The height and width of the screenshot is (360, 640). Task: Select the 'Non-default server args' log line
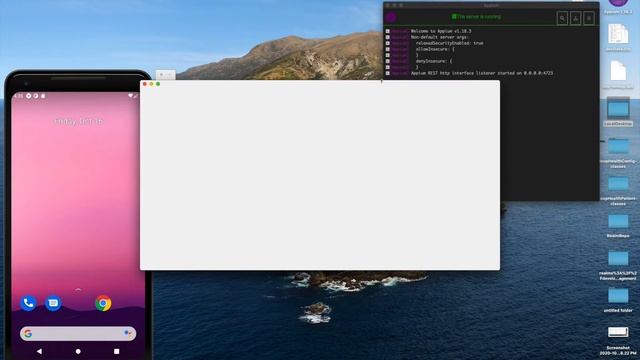(440, 37)
